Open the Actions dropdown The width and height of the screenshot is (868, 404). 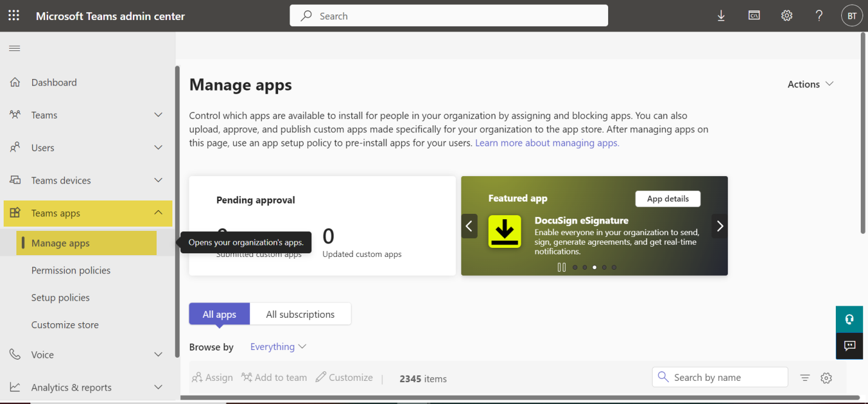point(810,84)
